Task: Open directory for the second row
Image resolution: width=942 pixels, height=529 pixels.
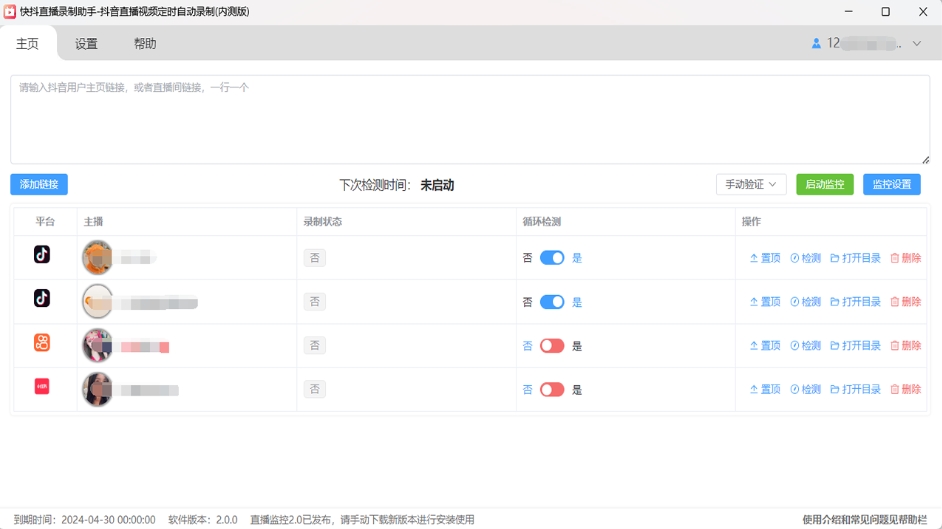Action: coord(855,301)
